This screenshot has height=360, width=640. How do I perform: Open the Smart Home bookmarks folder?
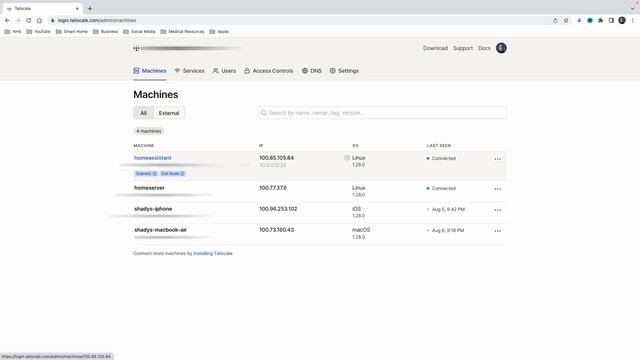pos(72,31)
